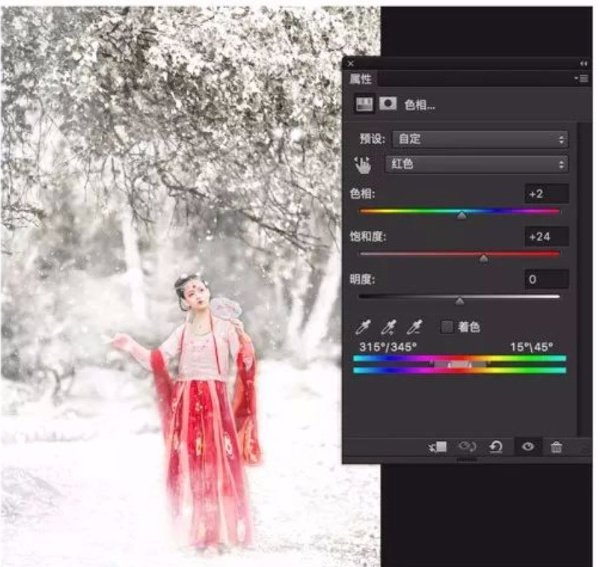The width and height of the screenshot is (600, 567).
Task: Open the 红色 color channel dropdown
Action: coord(479,164)
